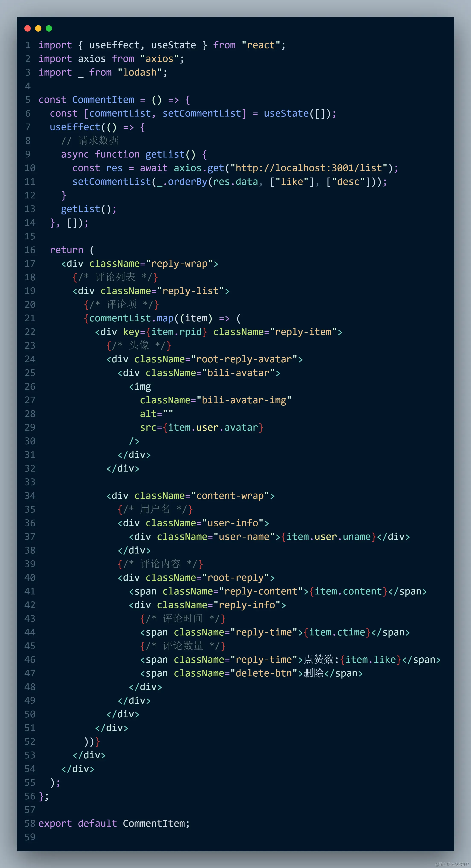Viewport: 471px width, 868px height.
Task: Click the useEffect call on line 7
Action: tap(75, 127)
